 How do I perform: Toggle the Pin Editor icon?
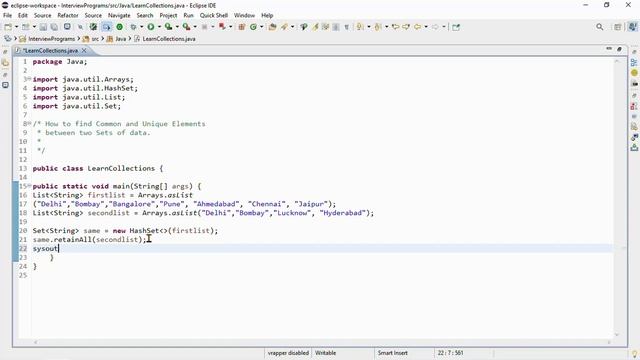tap(456, 27)
